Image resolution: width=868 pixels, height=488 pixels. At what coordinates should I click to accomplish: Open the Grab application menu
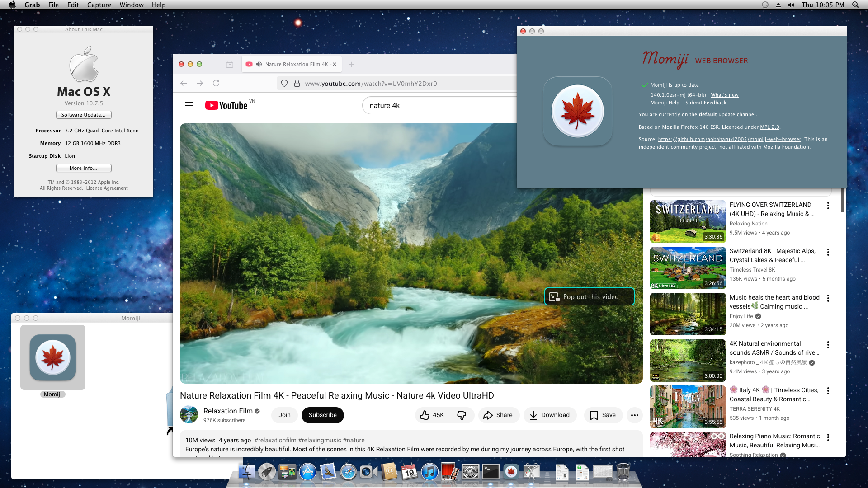[x=32, y=5]
